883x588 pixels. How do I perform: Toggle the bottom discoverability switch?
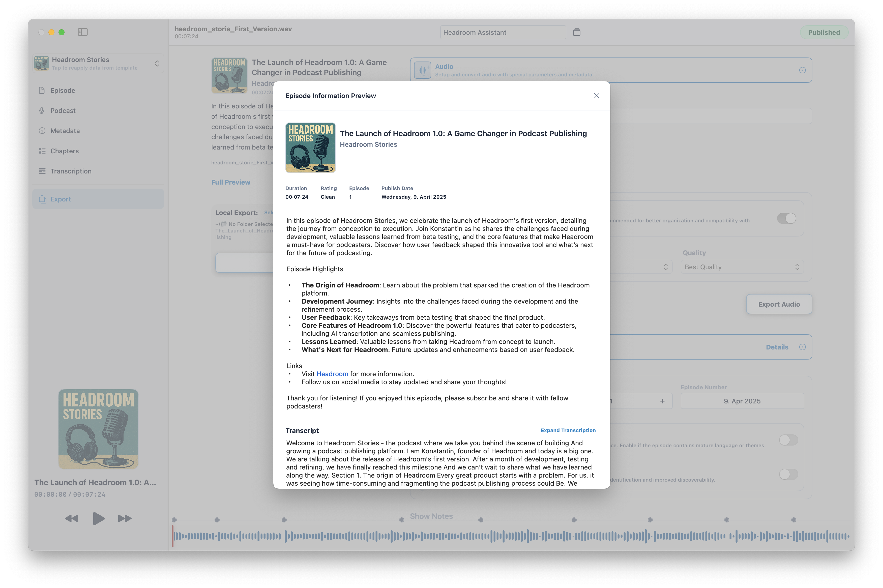[788, 474]
